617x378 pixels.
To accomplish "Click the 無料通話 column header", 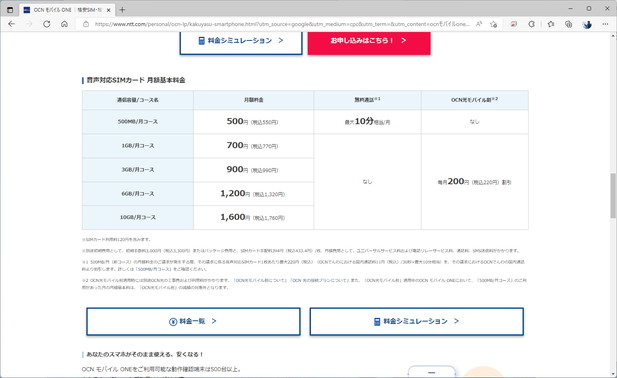I will 367,100.
